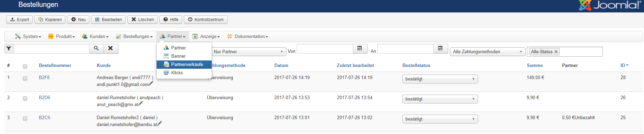Click the magnifier search button
The height and width of the screenshot is (134, 644).
pyautogui.click(x=96, y=49)
